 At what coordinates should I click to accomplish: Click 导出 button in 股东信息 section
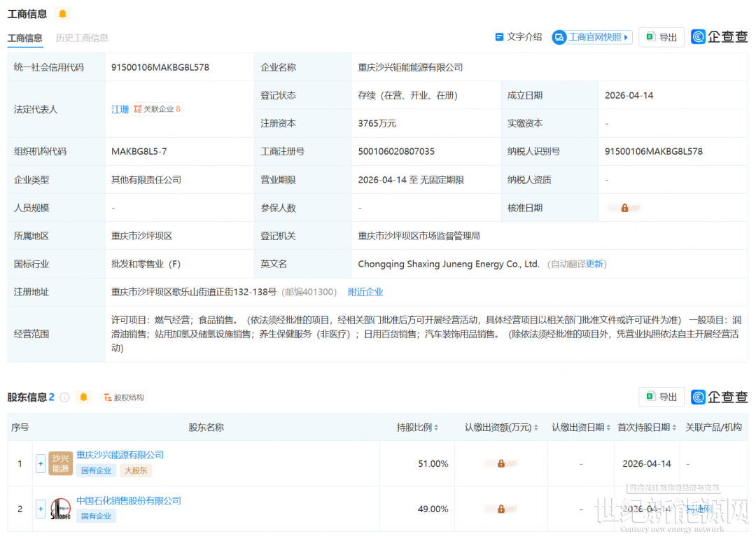coord(661,397)
